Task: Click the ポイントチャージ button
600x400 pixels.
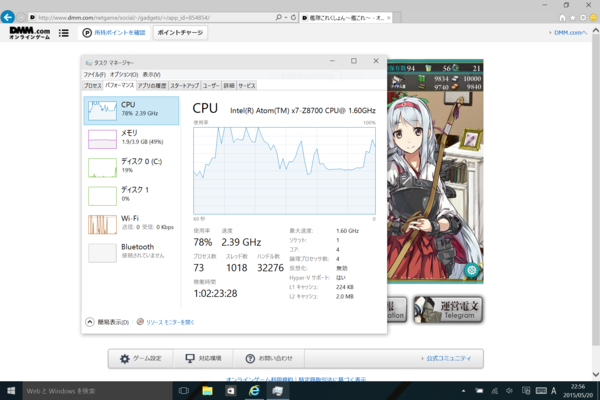Action: (180, 33)
